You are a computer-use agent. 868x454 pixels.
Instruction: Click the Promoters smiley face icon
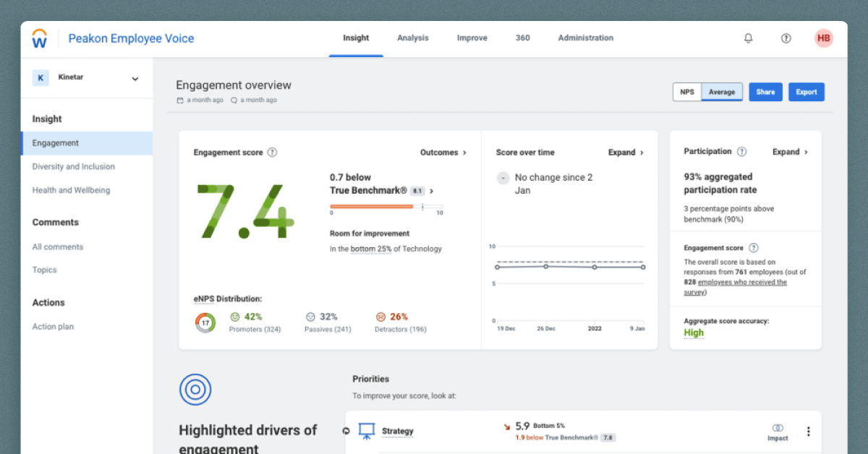(x=234, y=317)
